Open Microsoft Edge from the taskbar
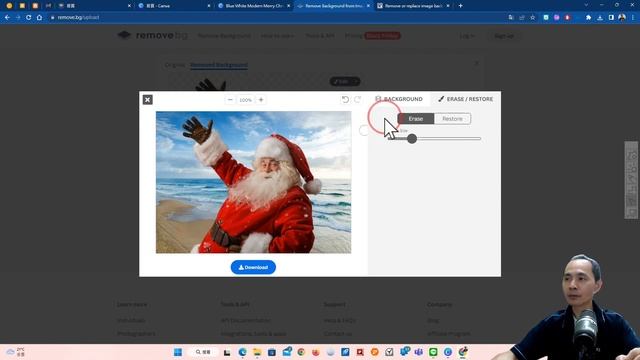This screenshot has width=640, height=360. (x=242, y=352)
